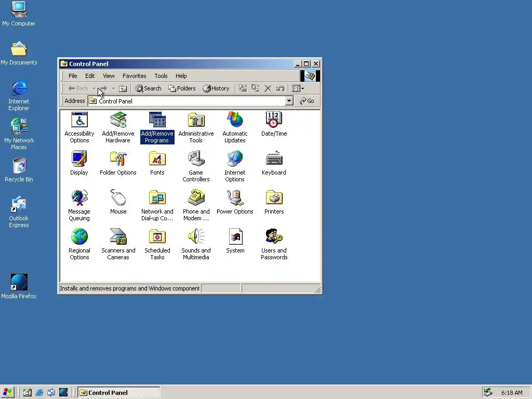This screenshot has width=532, height=399.
Task: Open Message Queuing applet
Action: point(79,206)
